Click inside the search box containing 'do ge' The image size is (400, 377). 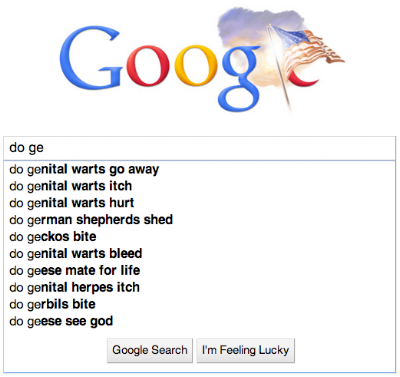[199, 148]
